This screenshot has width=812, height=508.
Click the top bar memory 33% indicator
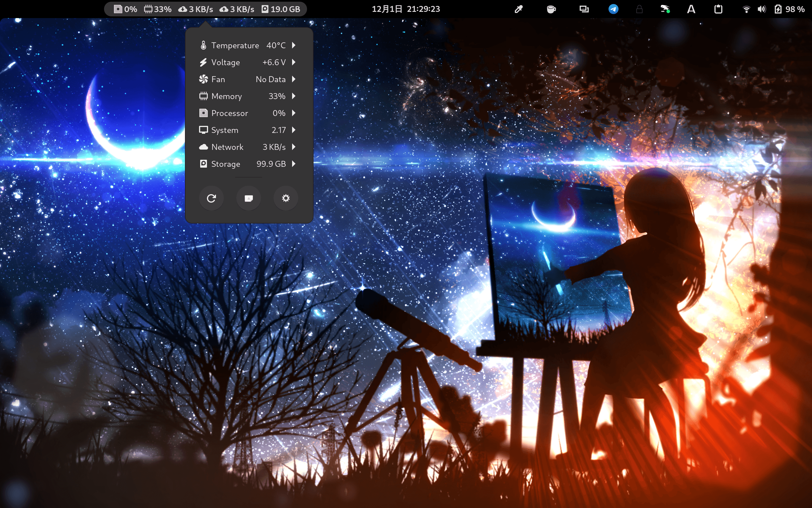point(158,9)
